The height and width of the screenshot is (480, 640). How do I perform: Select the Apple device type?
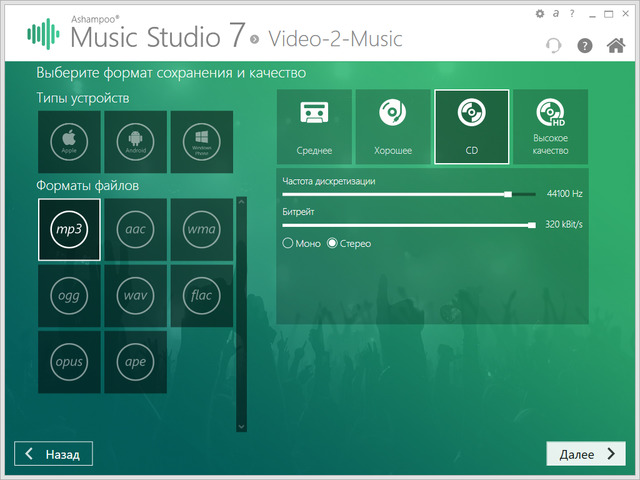point(69,142)
